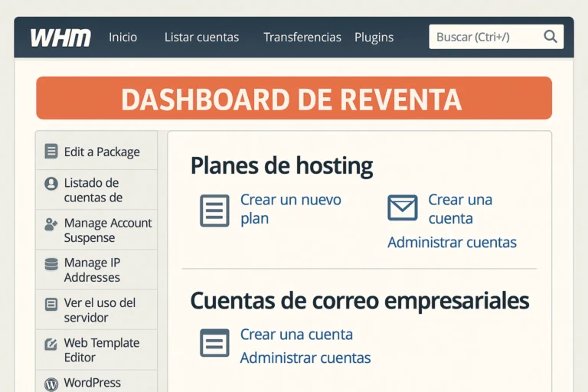
Task: Select Listado de cuentas de in sidebar
Action: point(96,190)
